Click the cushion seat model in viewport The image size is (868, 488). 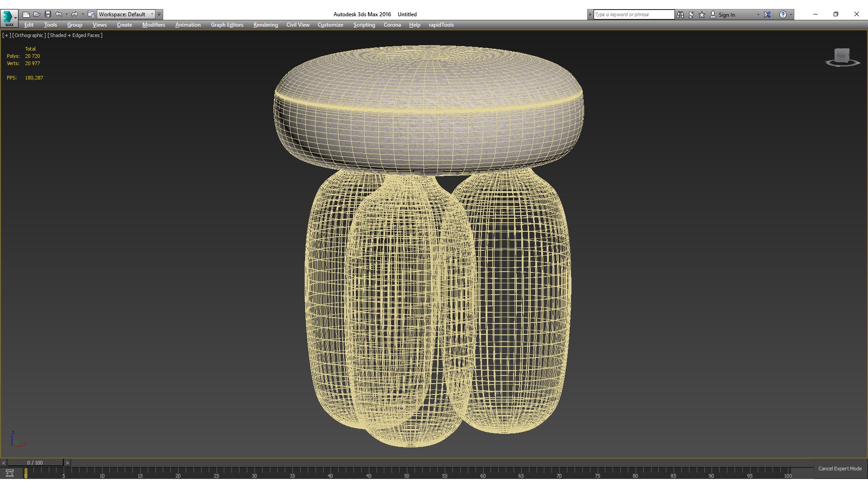point(429,111)
